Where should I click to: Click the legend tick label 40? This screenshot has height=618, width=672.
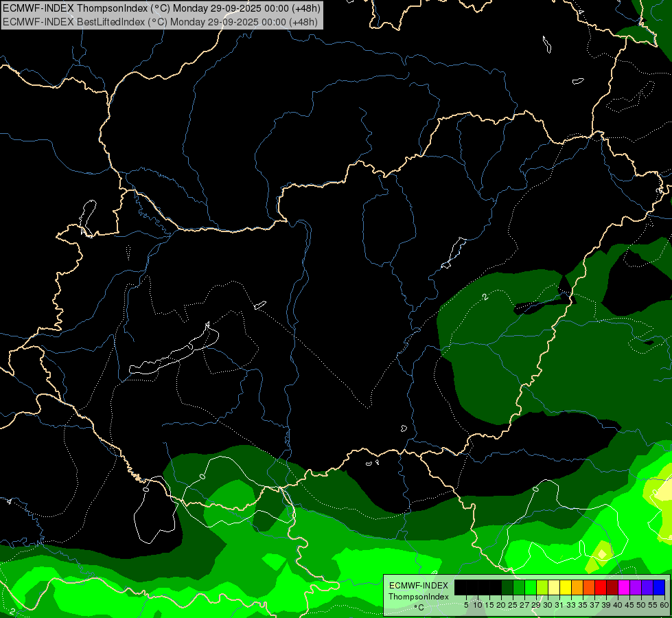point(618,605)
